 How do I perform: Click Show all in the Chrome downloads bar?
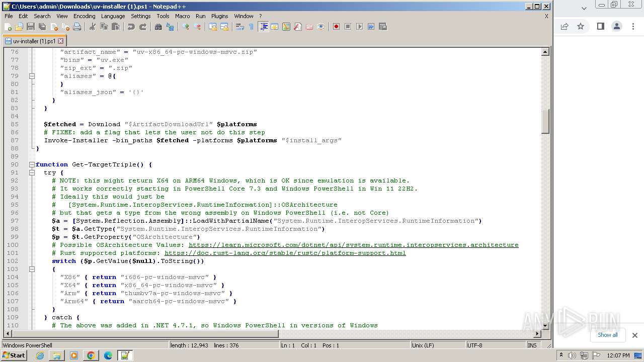click(x=607, y=335)
